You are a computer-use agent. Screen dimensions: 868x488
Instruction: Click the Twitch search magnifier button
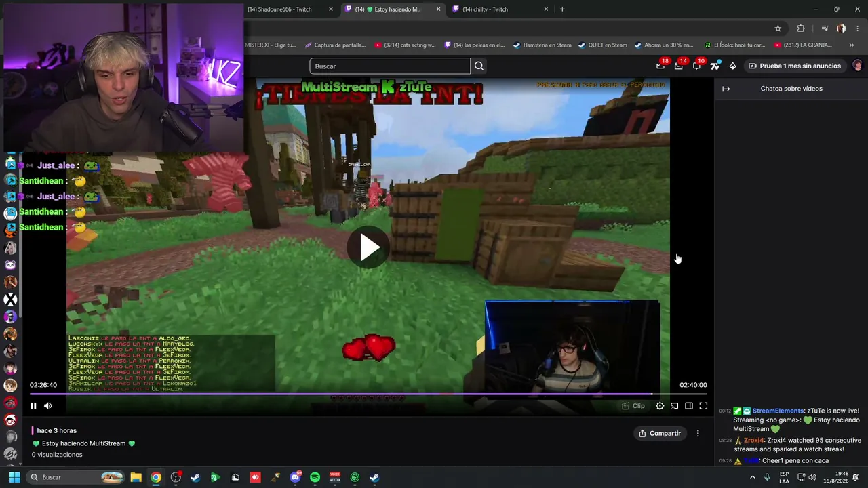(479, 66)
